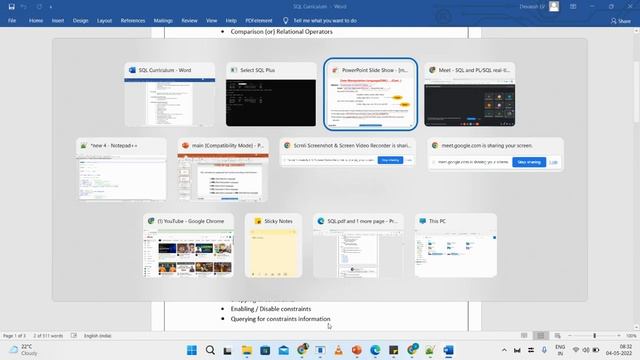Open taskbar Search
Viewport: 640px width, 360px height.
[210, 350]
